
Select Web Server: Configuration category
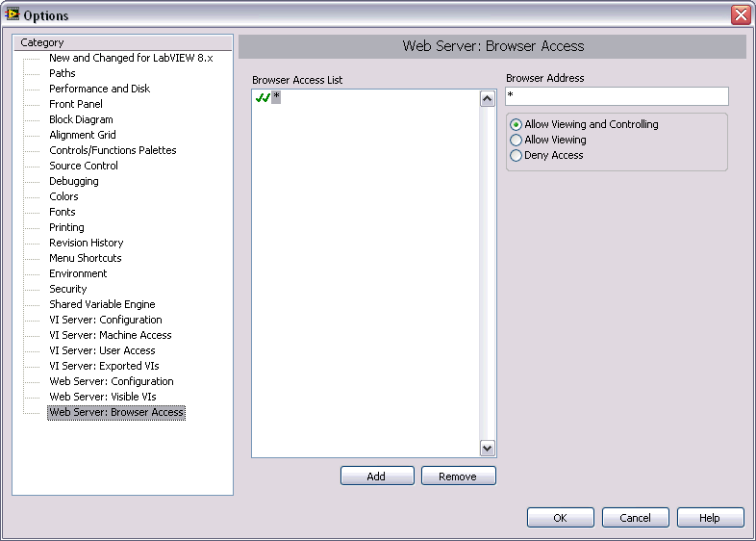[x=112, y=381]
